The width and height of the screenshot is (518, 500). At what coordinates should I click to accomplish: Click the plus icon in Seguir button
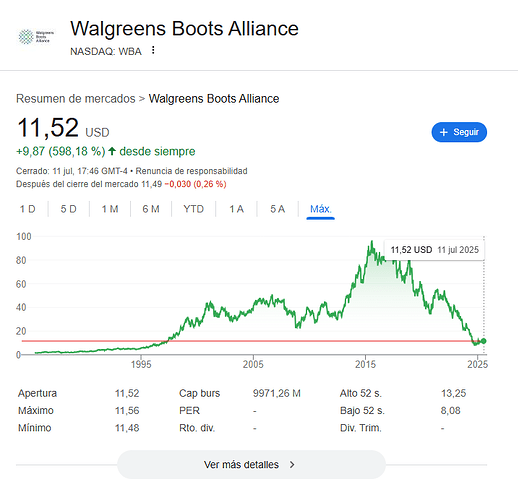(443, 132)
